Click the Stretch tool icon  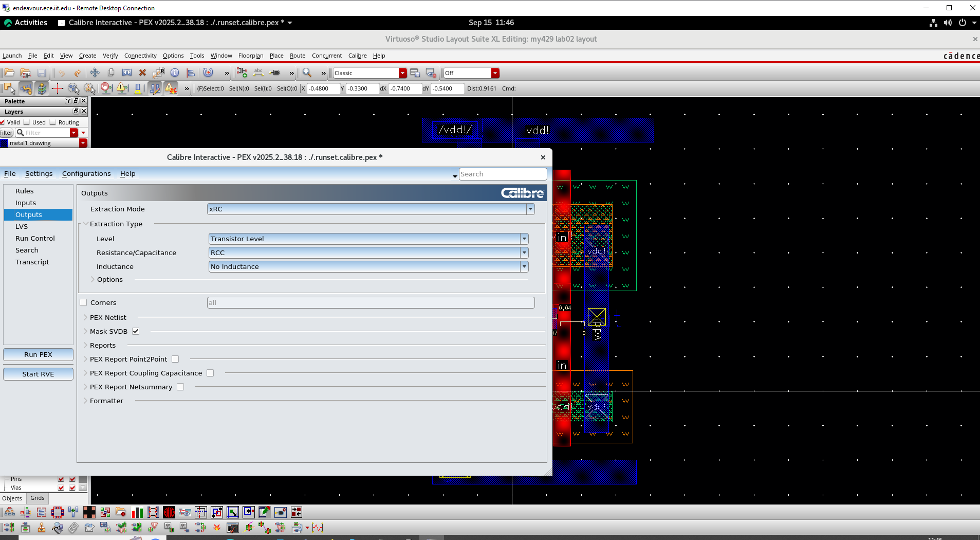[x=126, y=73]
